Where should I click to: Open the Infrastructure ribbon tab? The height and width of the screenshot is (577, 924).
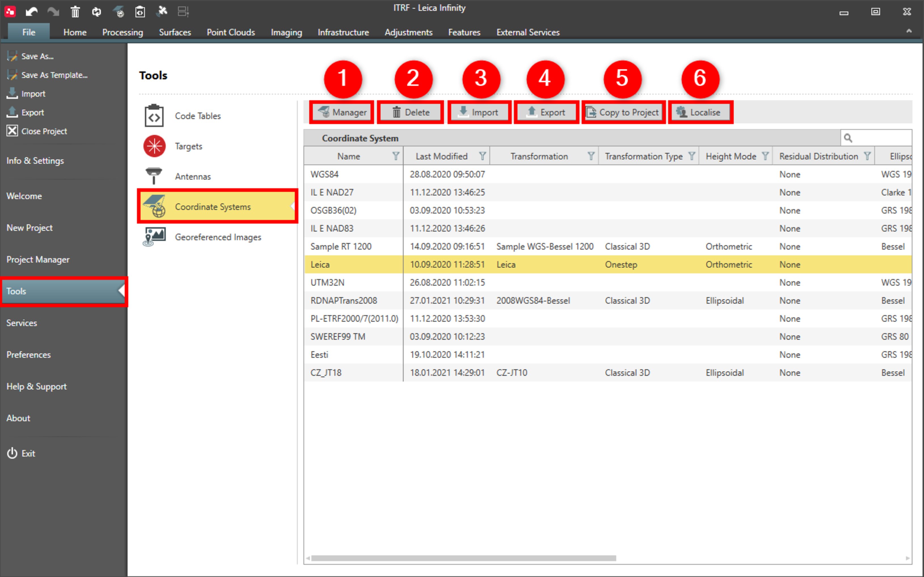pos(343,32)
